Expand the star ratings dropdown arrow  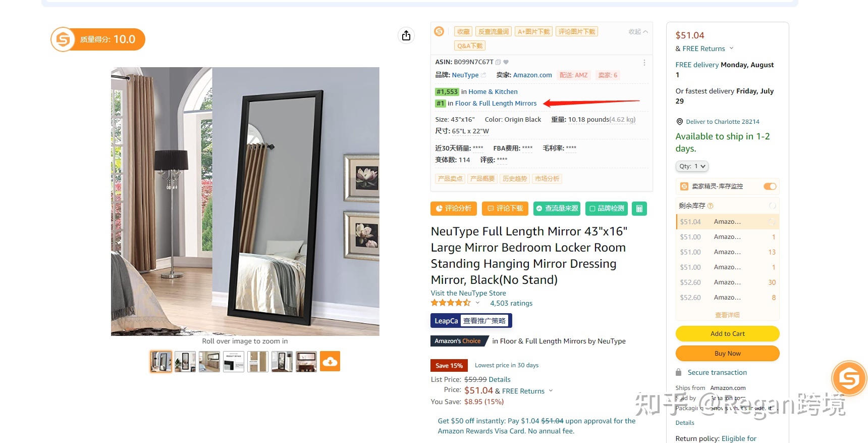click(477, 303)
